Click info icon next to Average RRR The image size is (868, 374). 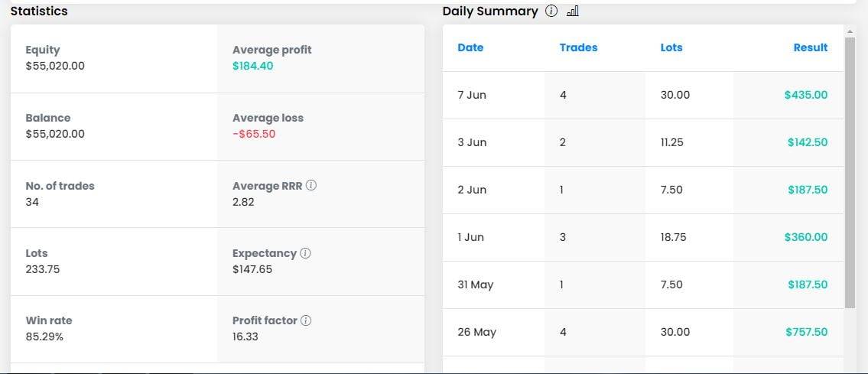(x=311, y=186)
